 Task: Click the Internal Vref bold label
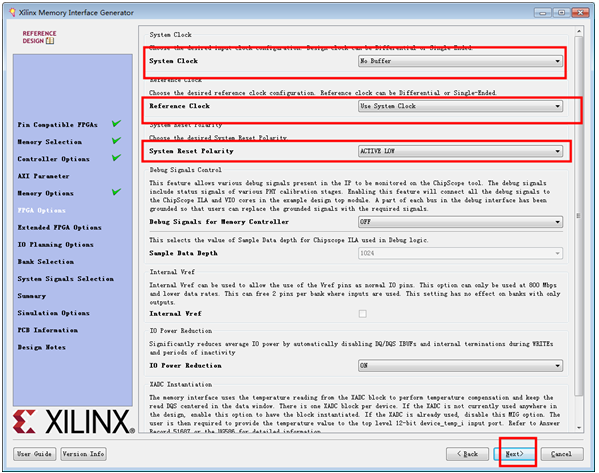175,314
